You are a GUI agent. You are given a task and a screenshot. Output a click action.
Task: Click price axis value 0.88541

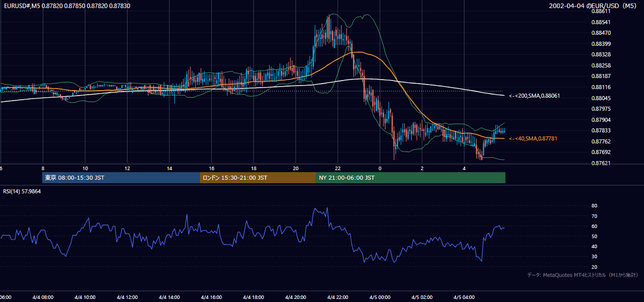click(x=601, y=22)
